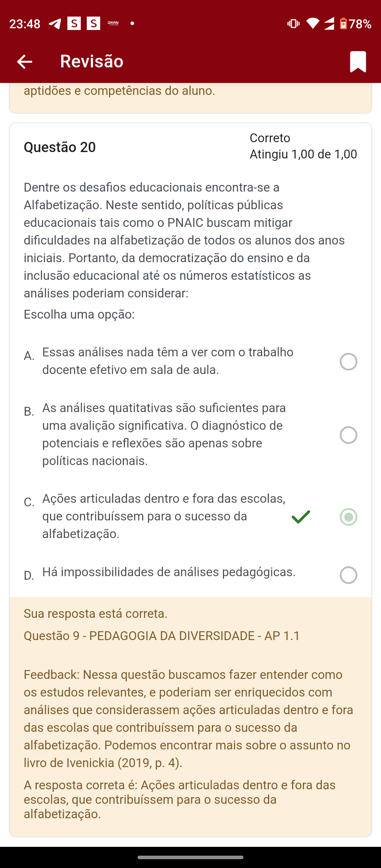Select option A radio button
381x868 pixels.
point(349,362)
